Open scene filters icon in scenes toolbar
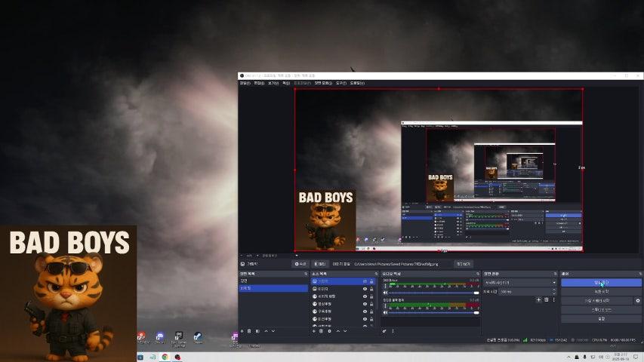Screen dimensions: 644x362 coord(257,331)
